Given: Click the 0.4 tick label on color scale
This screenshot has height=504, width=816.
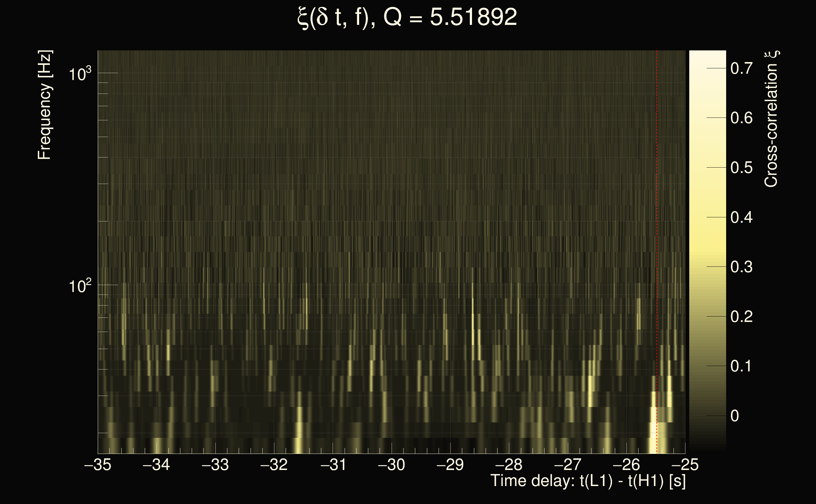Looking at the screenshot, I should pyautogui.click(x=741, y=217).
